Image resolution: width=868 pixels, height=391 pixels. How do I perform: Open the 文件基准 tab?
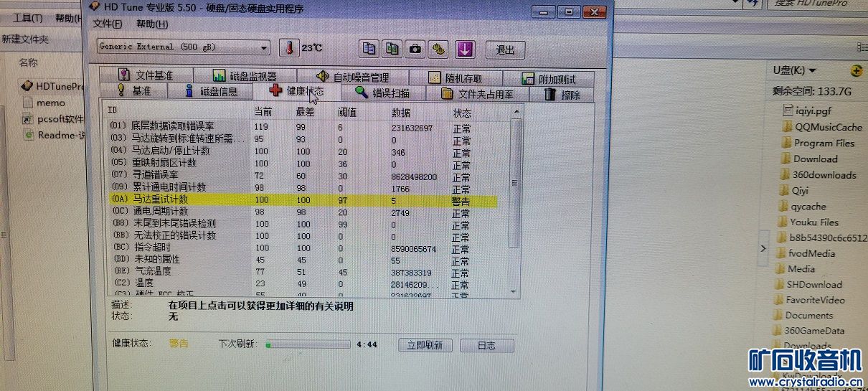click(x=146, y=76)
